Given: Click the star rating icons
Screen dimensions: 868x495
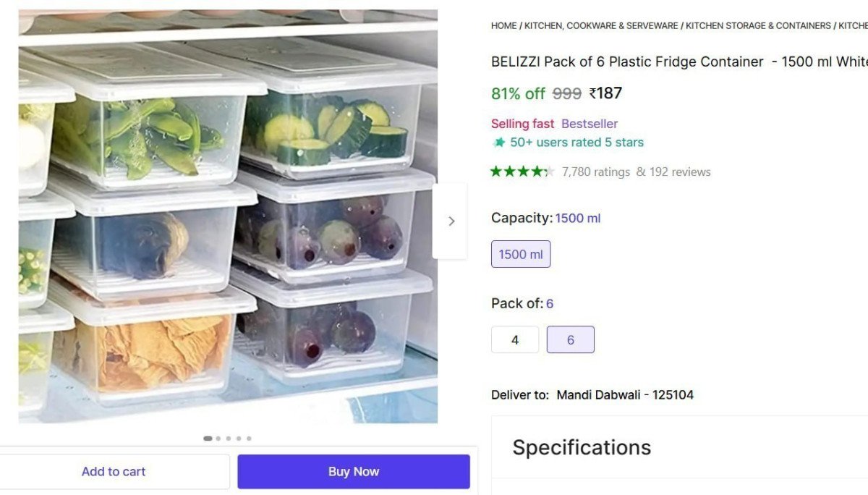Looking at the screenshot, I should point(522,172).
